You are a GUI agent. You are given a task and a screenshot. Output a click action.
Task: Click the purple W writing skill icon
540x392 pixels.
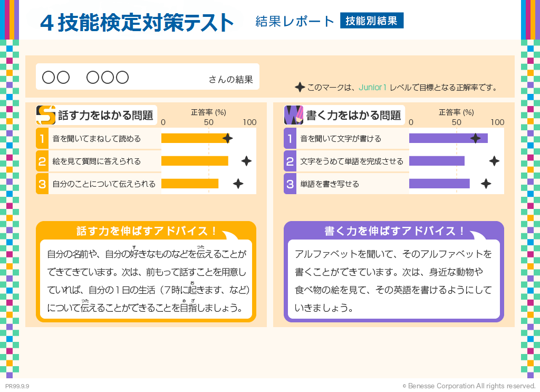tap(294, 114)
